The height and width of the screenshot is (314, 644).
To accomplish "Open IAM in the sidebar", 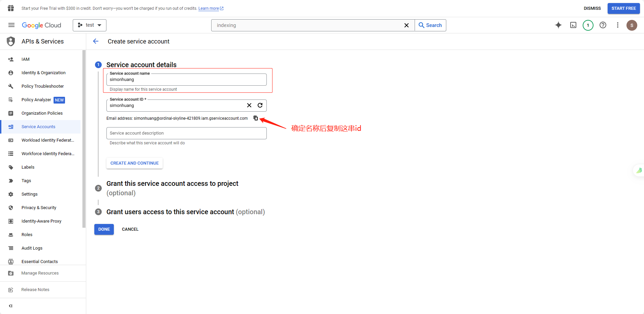I will (x=40, y=59).
